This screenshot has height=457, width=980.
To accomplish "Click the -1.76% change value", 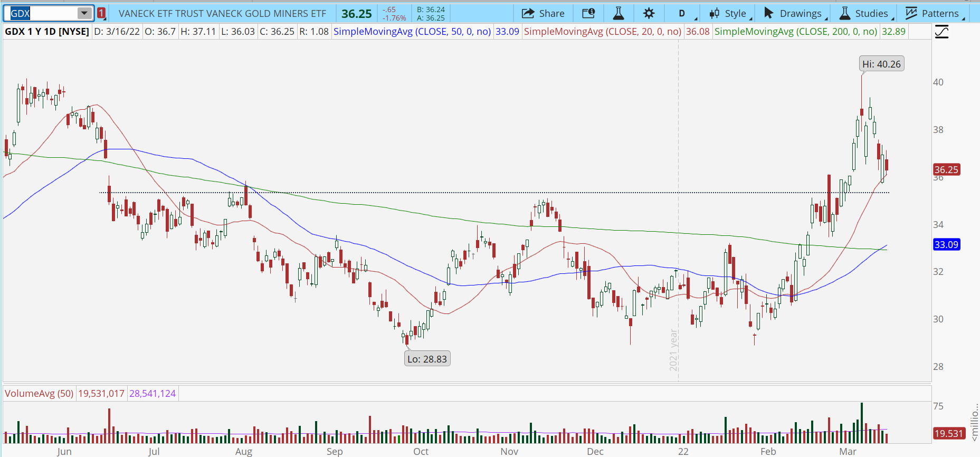I will click(x=394, y=18).
